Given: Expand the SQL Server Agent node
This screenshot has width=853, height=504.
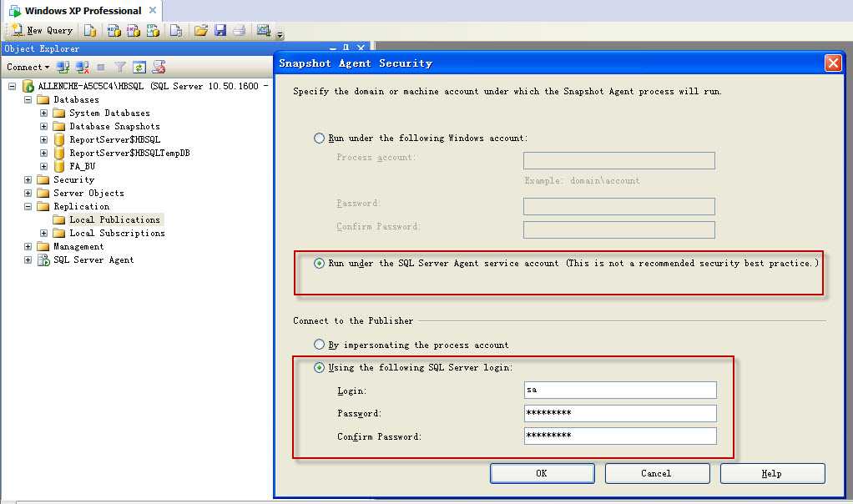Looking at the screenshot, I should (x=28, y=260).
